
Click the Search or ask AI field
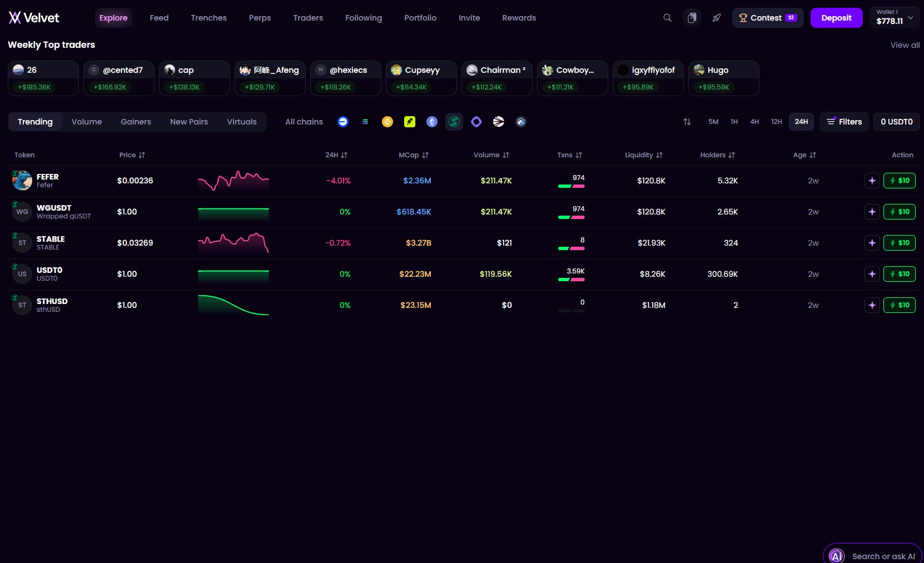[x=872, y=554]
